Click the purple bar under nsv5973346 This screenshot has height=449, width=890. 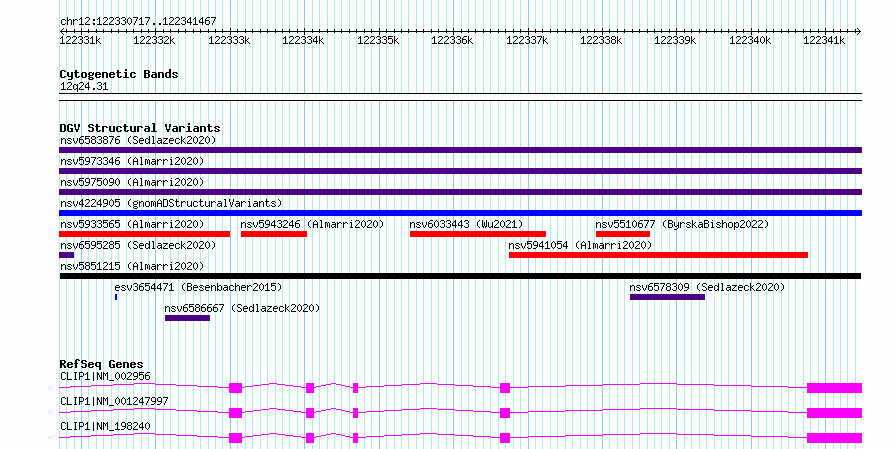[x=460, y=171]
